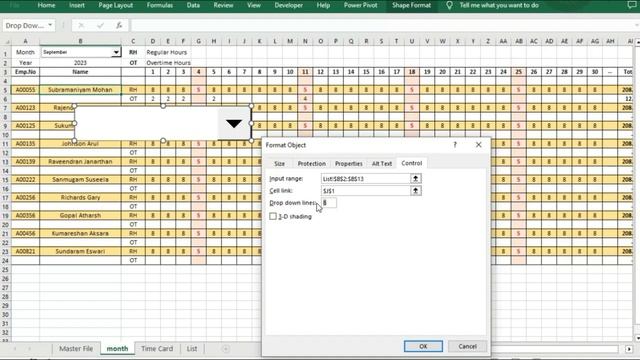Switch to Page Layout ribbon tab

coord(116,5)
